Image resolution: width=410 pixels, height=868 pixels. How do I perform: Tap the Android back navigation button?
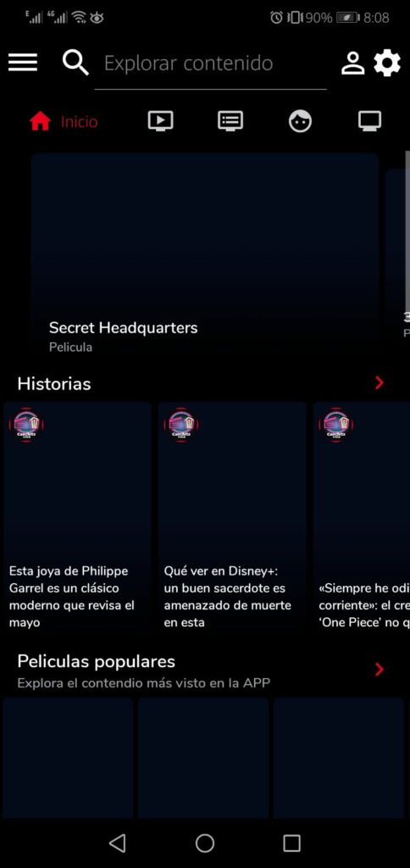[117, 843]
